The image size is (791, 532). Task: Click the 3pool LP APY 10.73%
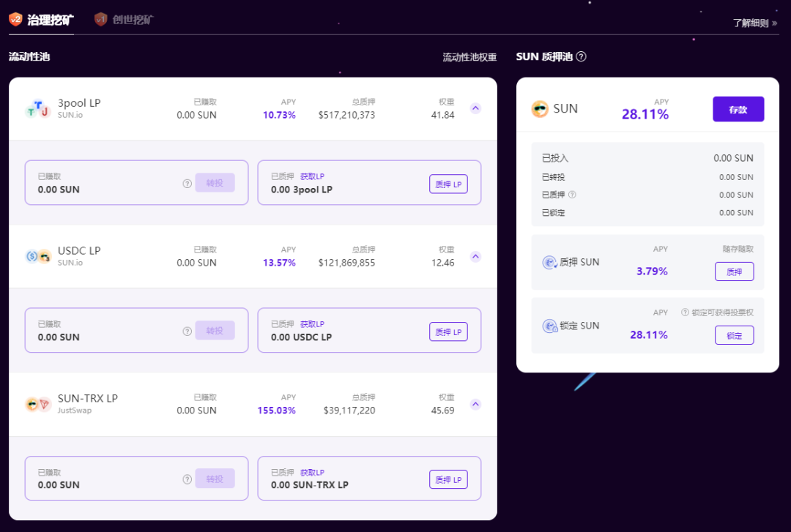coord(279,115)
